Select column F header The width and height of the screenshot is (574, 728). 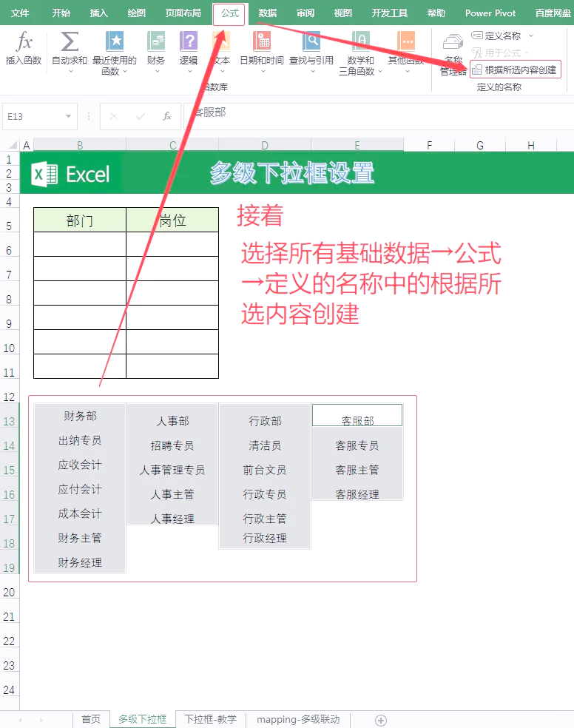[429, 145]
